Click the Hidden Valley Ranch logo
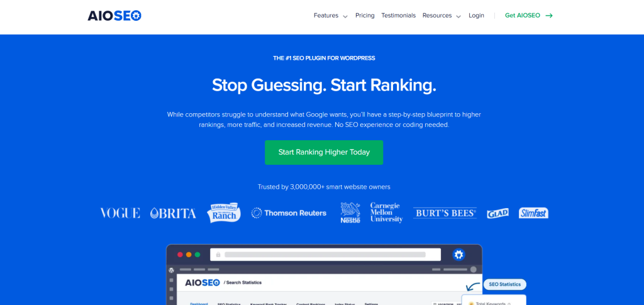 tap(223, 213)
